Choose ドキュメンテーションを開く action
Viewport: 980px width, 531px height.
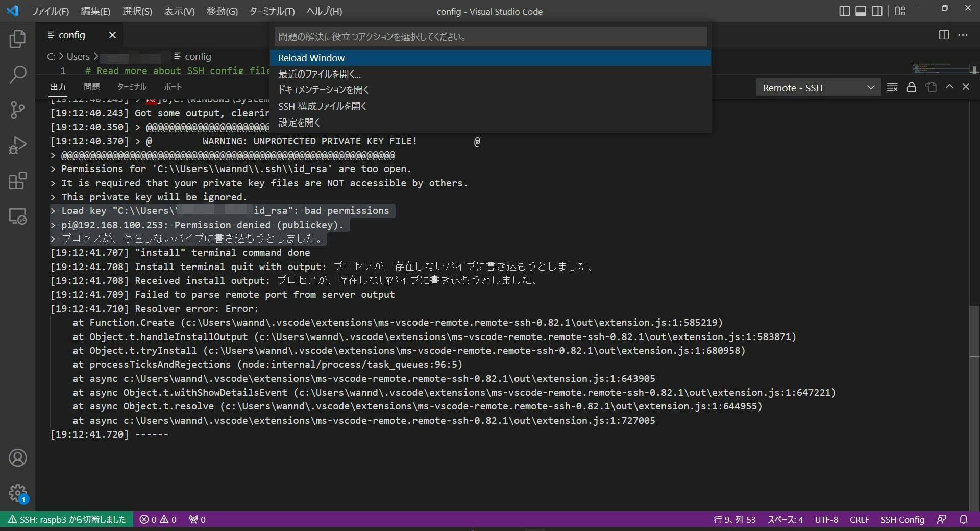pyautogui.click(x=490, y=90)
